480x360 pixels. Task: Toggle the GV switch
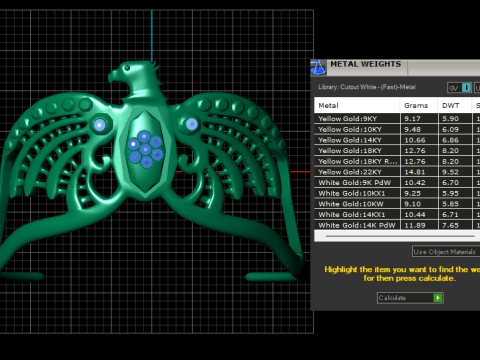coord(459,88)
